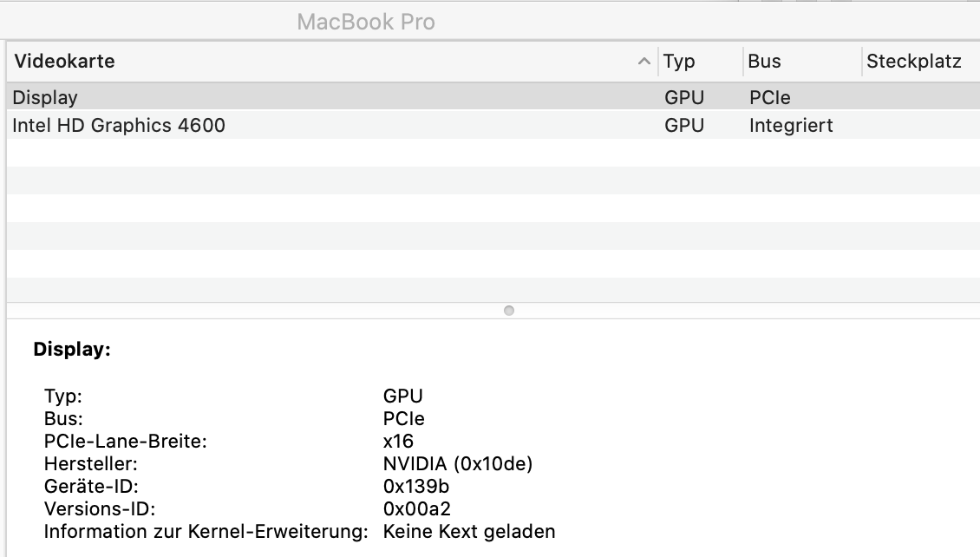Click the MacBook Pro window title
980x557 pixels.
click(366, 22)
